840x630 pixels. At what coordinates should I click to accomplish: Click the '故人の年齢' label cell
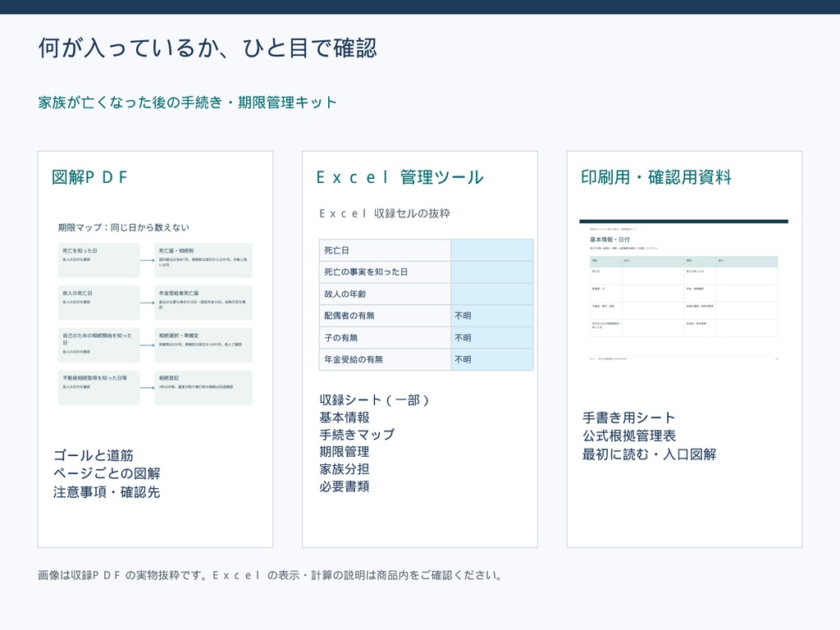pos(385,294)
